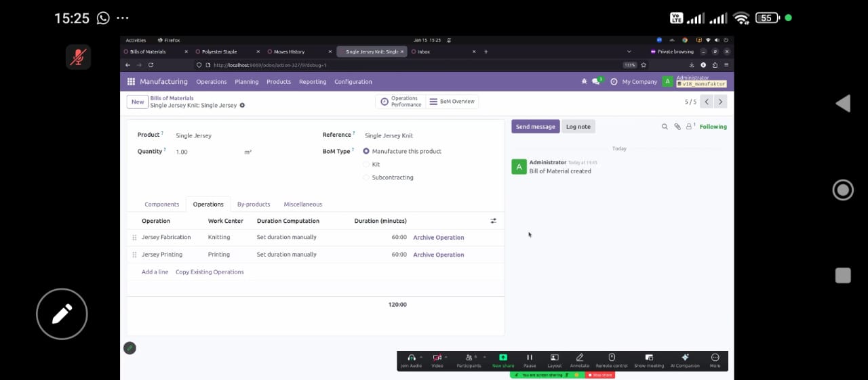Click Annotate in the Zoom toolbar
The width and height of the screenshot is (868, 380).
point(579,360)
